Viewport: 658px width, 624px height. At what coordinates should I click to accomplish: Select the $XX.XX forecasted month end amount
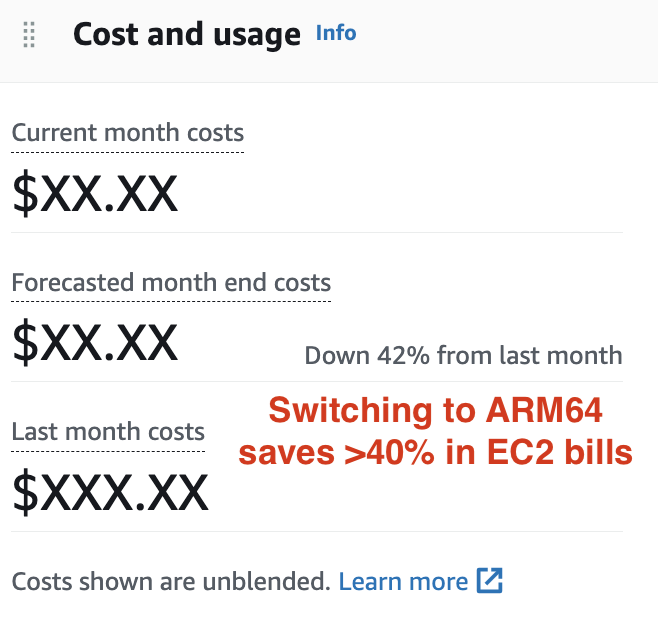coord(95,342)
